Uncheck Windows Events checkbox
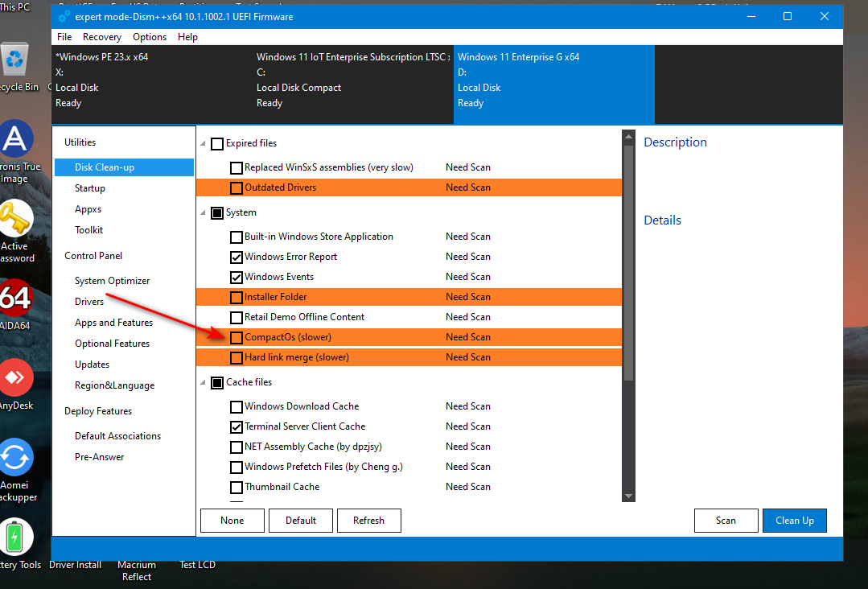The width and height of the screenshot is (868, 589). click(237, 277)
